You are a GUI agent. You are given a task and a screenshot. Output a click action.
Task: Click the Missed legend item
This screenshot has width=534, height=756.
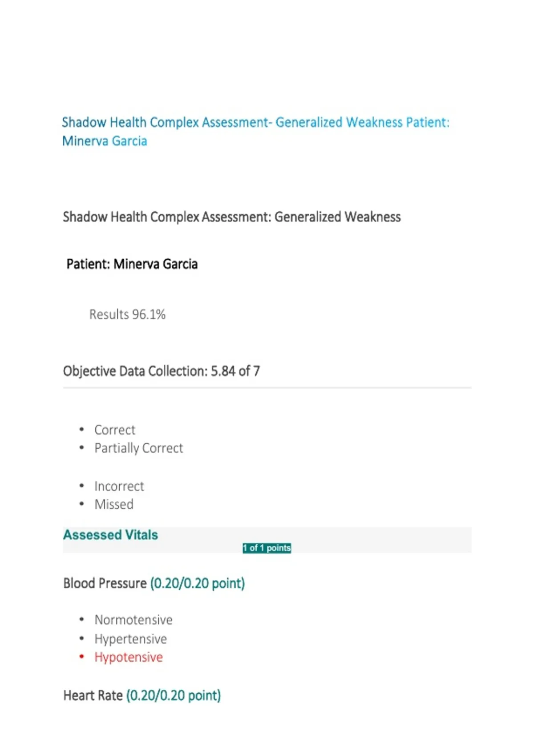point(114,504)
